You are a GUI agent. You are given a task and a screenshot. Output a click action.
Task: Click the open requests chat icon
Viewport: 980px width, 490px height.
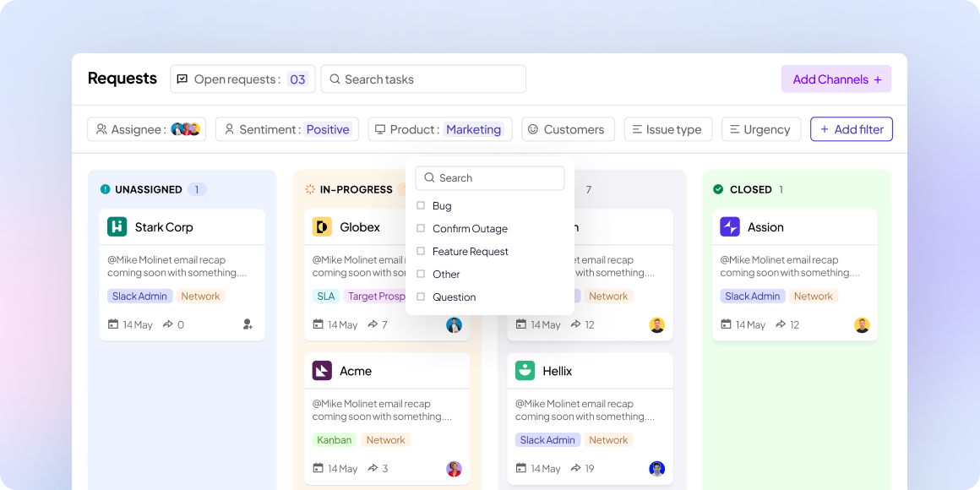click(182, 79)
